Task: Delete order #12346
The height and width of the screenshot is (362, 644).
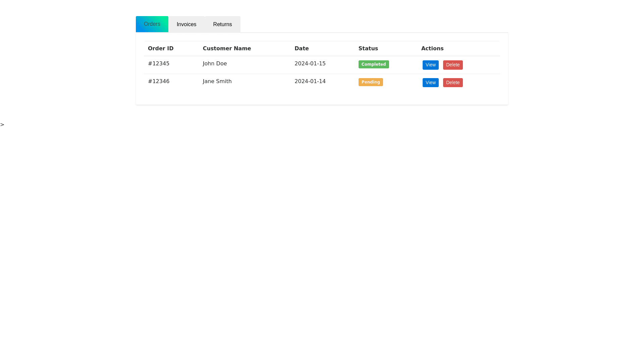Action: 452,83
